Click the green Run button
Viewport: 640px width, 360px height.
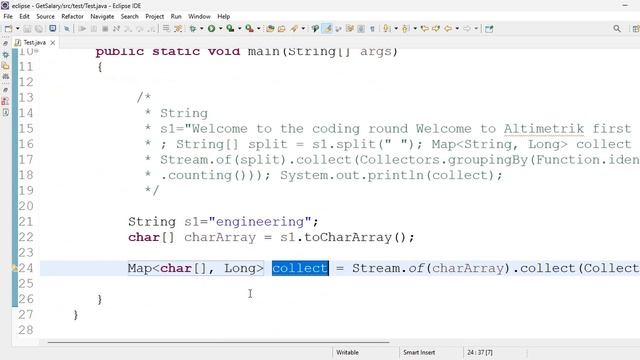point(211,29)
